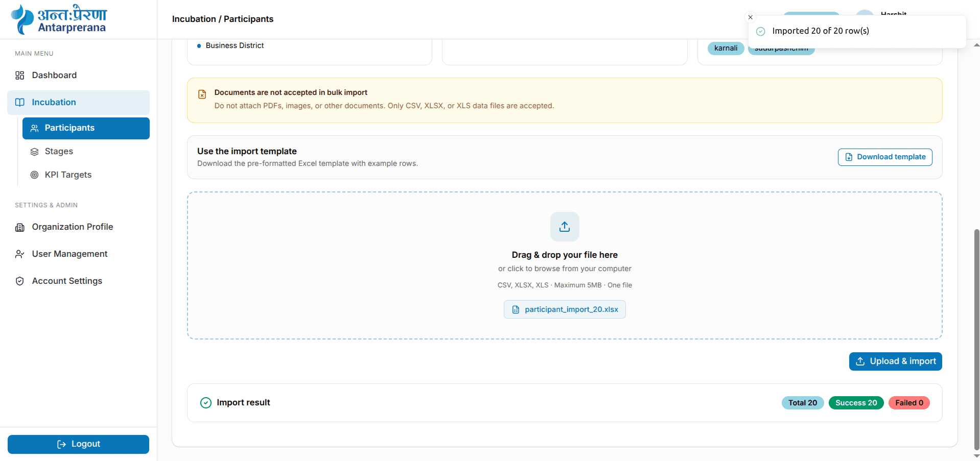Image resolution: width=980 pixels, height=461 pixels.
Task: Click the Antarprerana logo
Action: coord(59,19)
